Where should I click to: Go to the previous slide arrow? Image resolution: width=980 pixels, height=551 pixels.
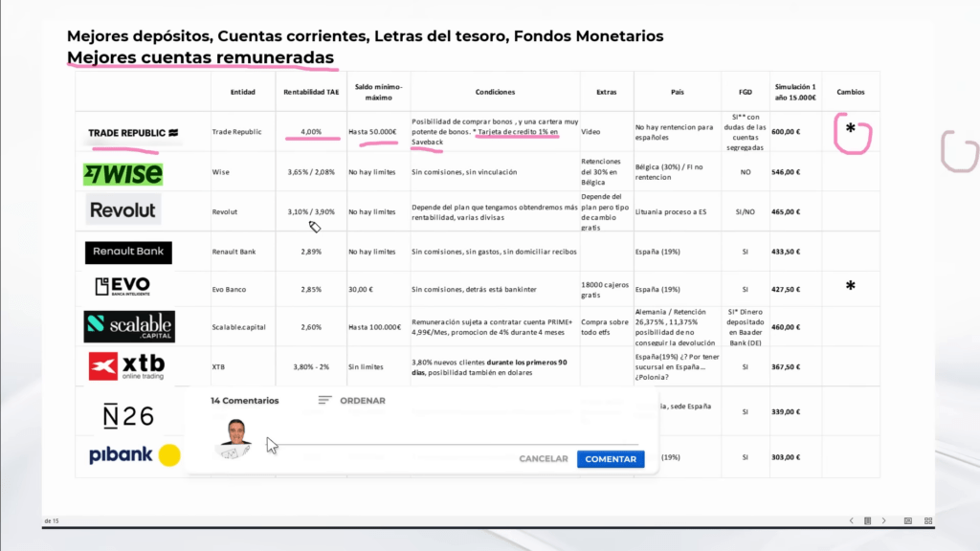tap(851, 520)
